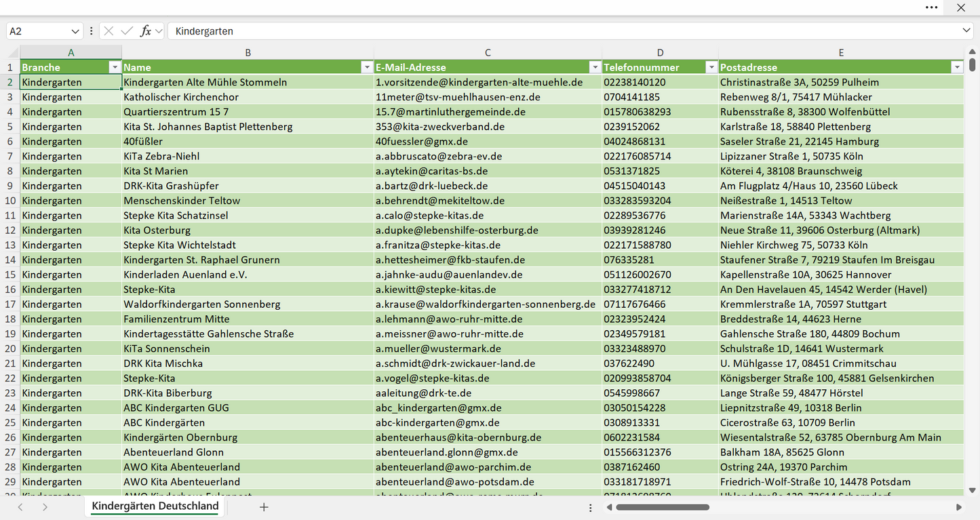The image size is (980, 520).
Task: Select cell Quartierszentrum 15 7
Action: point(248,112)
